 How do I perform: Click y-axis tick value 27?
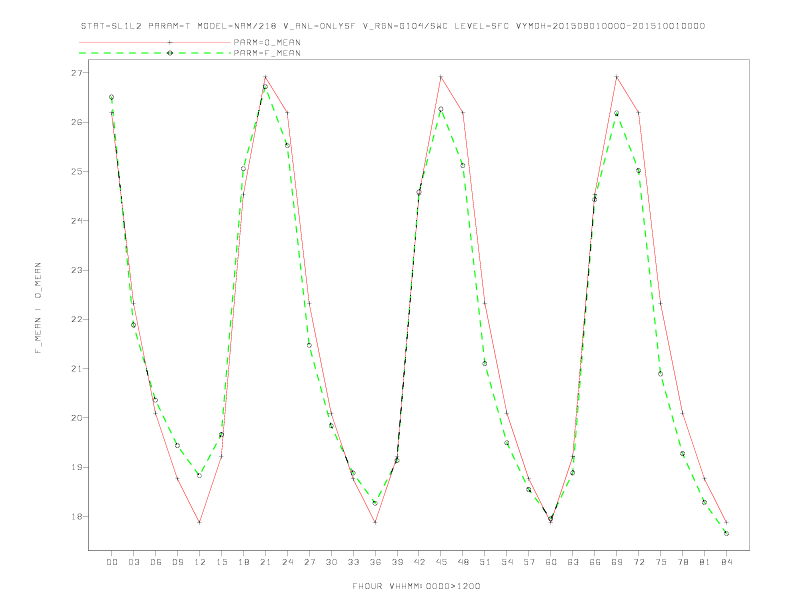pyautogui.click(x=76, y=73)
